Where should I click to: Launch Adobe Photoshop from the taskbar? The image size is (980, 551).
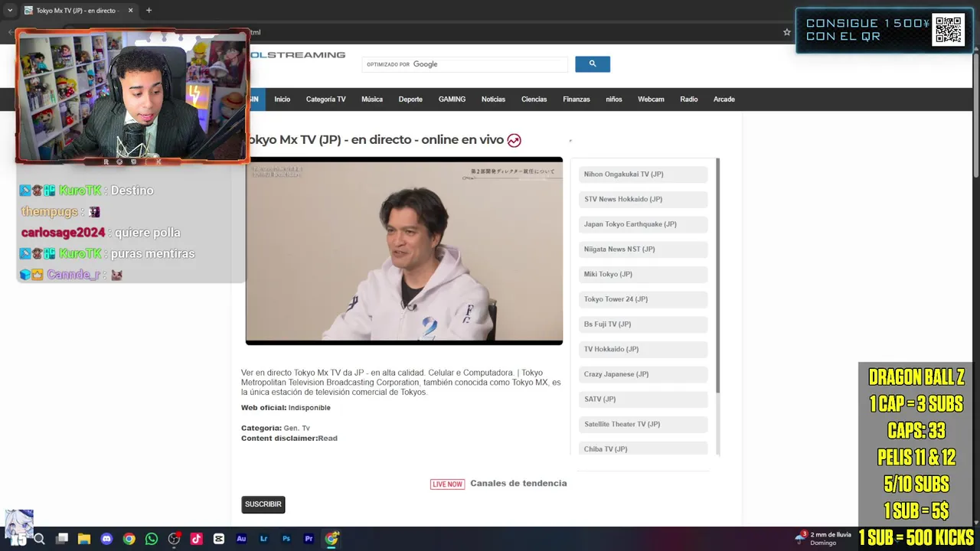[286, 539]
